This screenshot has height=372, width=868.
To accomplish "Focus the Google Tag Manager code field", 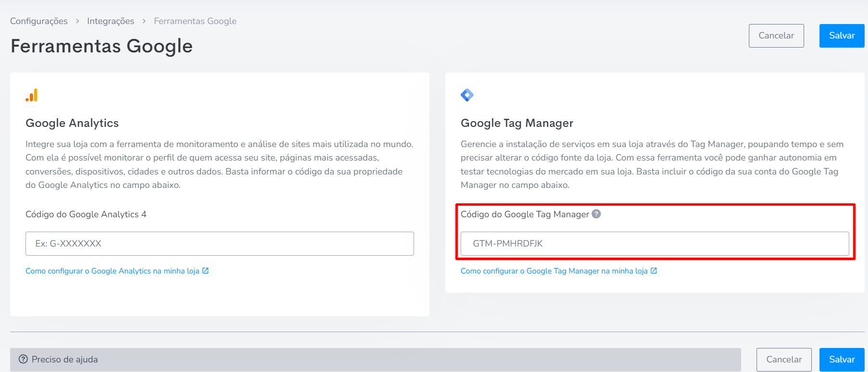I will [655, 244].
